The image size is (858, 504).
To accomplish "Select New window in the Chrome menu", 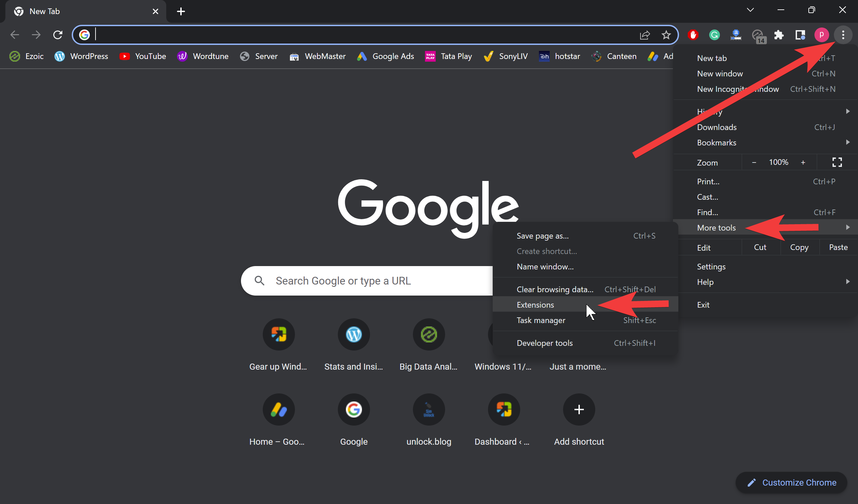I will coord(765,74).
